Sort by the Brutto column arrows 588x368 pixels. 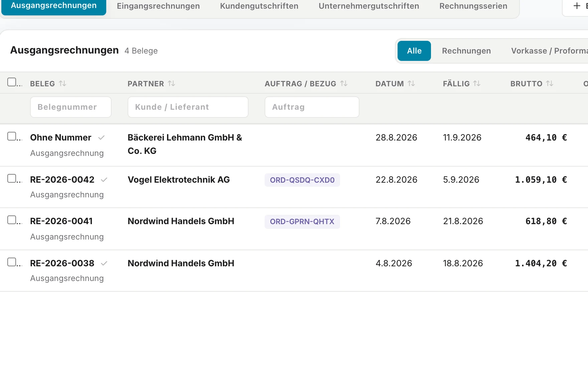(550, 84)
